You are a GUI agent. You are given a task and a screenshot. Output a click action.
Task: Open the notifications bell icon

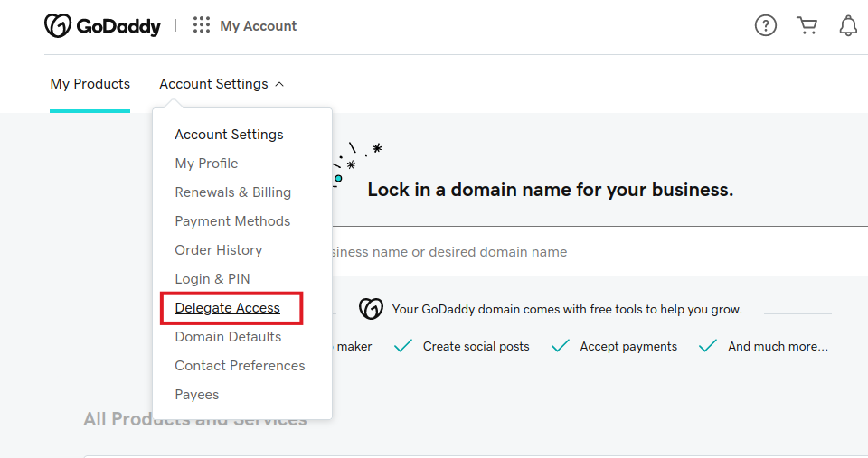point(848,25)
